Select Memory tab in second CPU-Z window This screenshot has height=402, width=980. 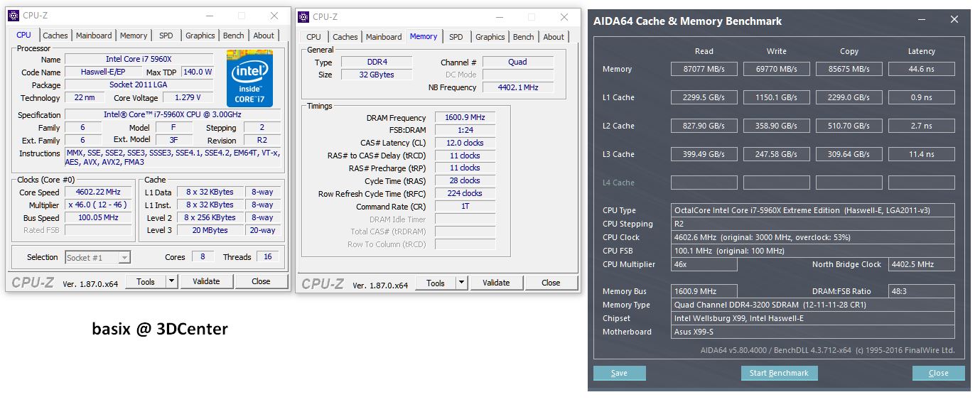424,36
